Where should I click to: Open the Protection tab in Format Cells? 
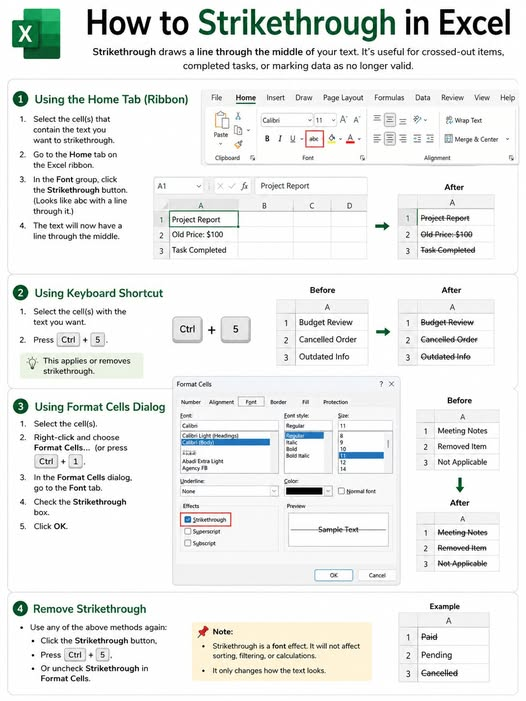point(335,402)
